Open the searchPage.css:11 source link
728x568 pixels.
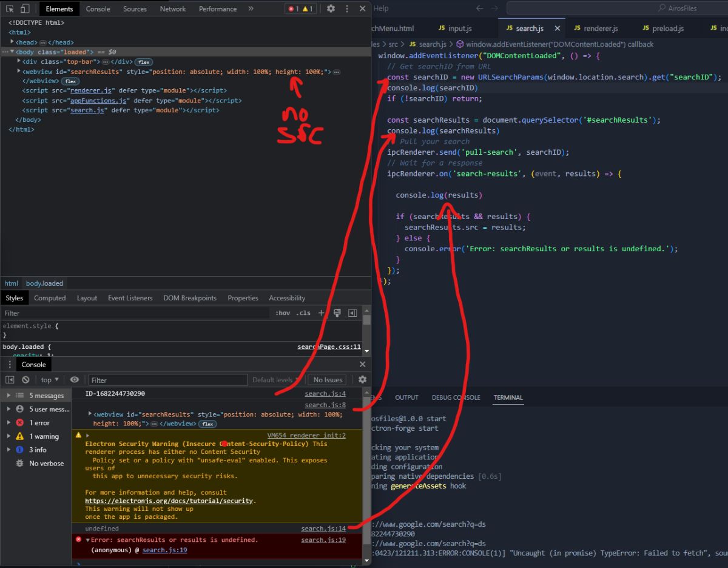(329, 347)
